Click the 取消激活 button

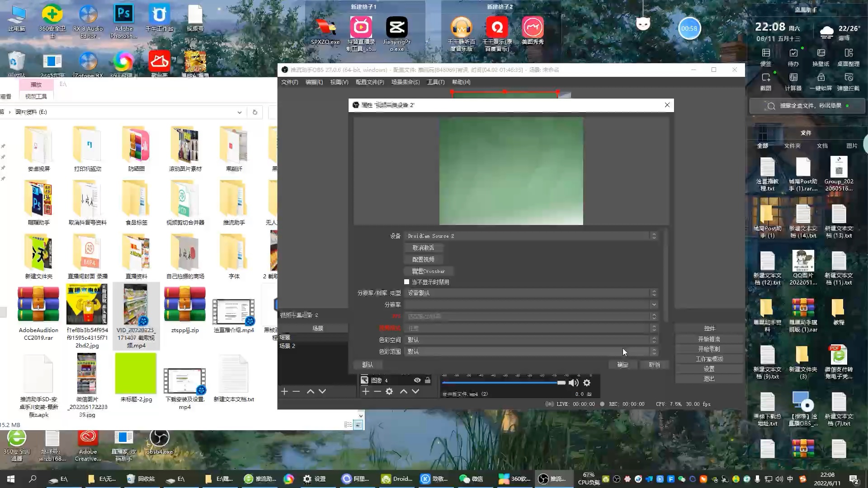[423, 248]
